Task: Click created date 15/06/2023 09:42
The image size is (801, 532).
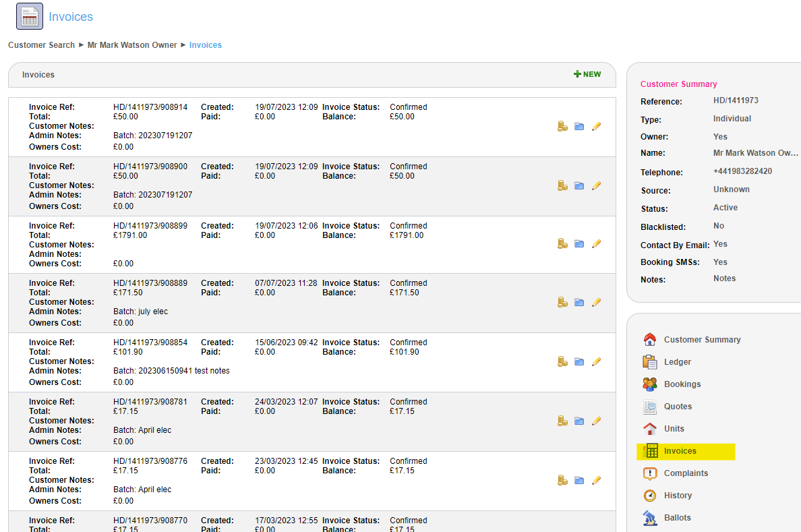Action: (x=286, y=342)
